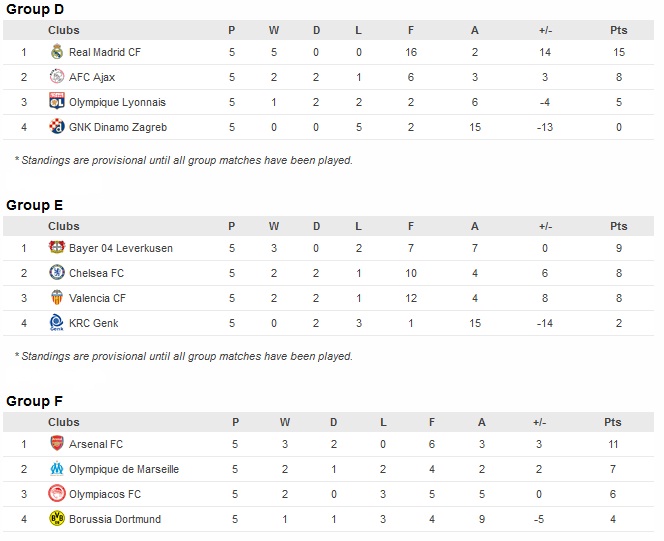Viewport: 664px width, 541px height.
Task: Click the GNK Dinamo Zagreb badge icon
Action: click(57, 127)
